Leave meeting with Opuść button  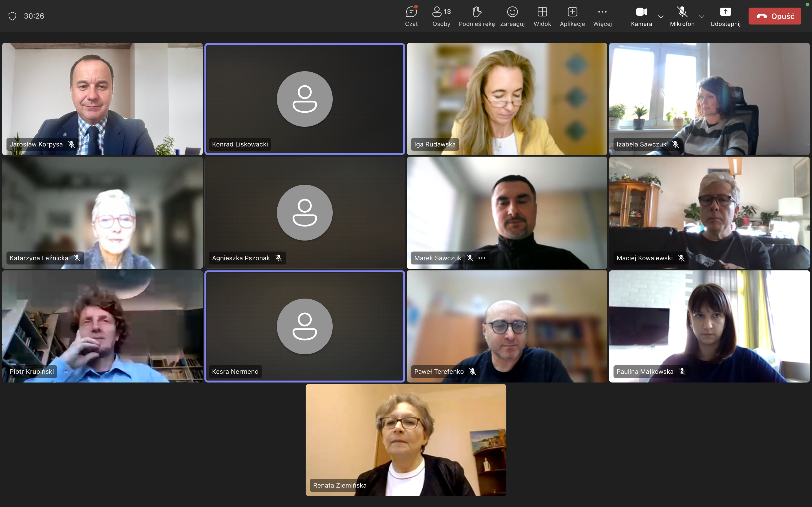pos(775,16)
